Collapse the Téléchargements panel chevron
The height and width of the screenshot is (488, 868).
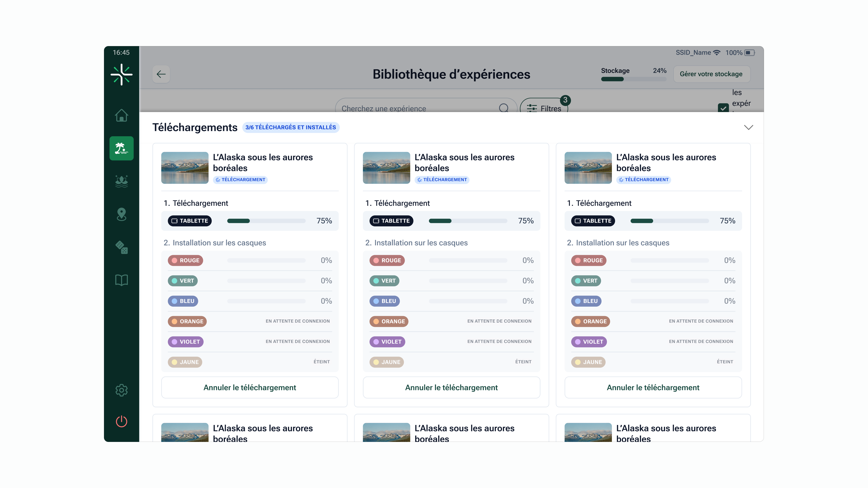click(748, 127)
